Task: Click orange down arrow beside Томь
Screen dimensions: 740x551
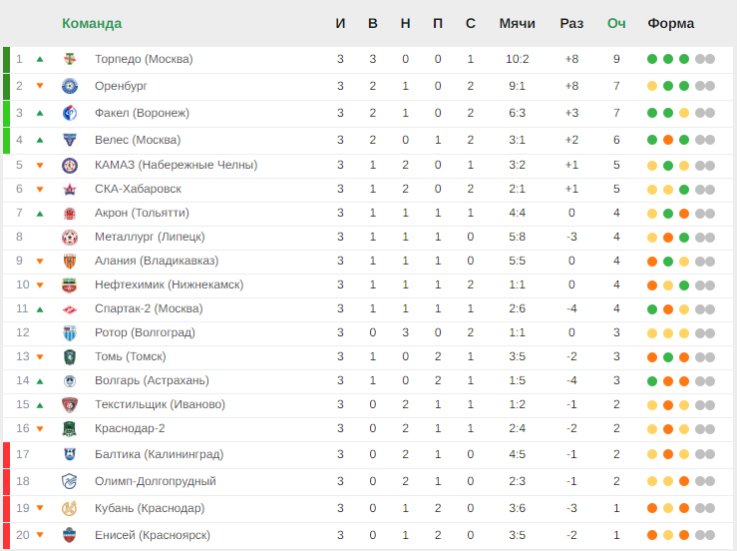Action: [x=40, y=357]
